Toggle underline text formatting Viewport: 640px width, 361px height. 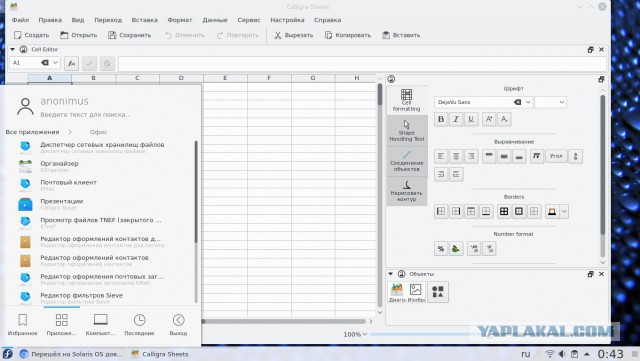click(x=471, y=119)
